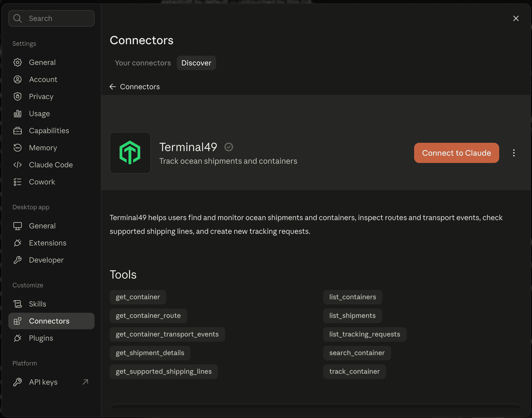
Task: Click the get_supported_shipping_lines tool chip
Action: click(164, 371)
